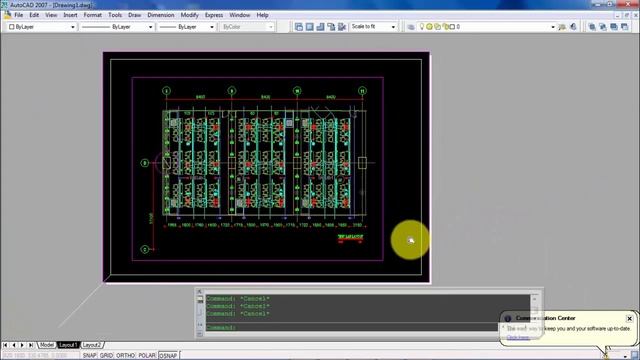Open the Format menu
The image size is (640, 360).
pos(92,15)
